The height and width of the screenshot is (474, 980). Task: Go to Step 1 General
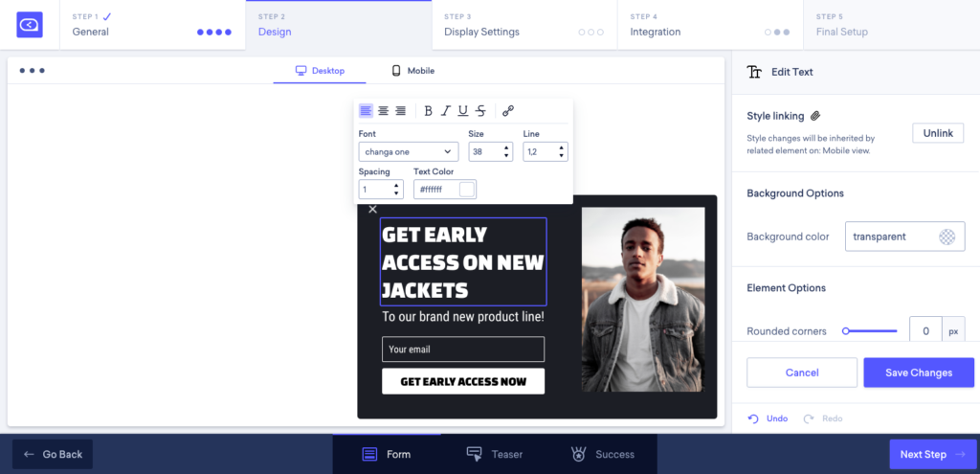pos(152,25)
